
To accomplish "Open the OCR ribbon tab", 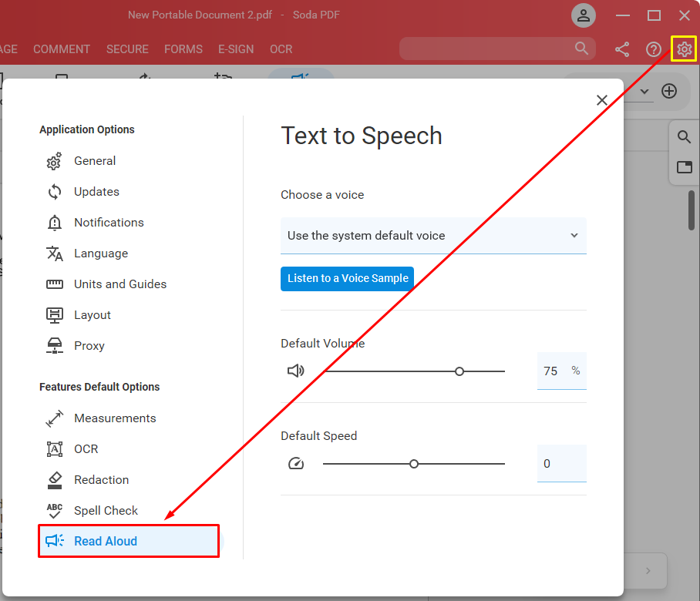I will click(281, 49).
